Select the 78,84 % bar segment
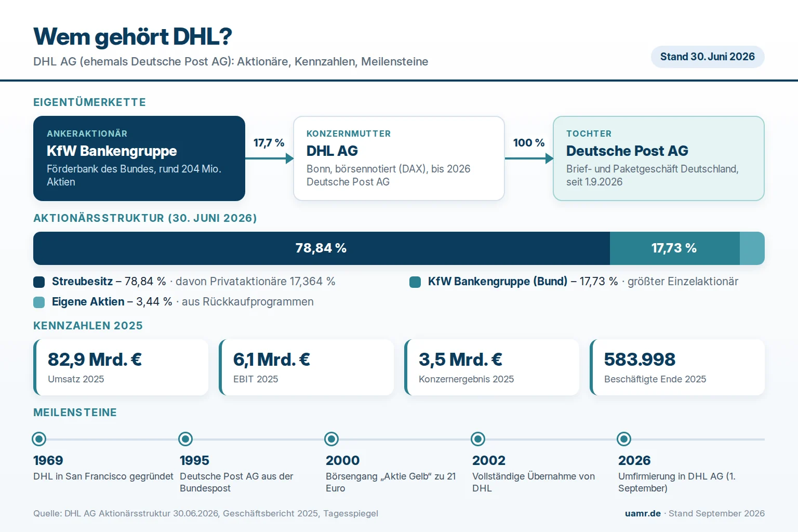798x532 pixels. coord(322,248)
